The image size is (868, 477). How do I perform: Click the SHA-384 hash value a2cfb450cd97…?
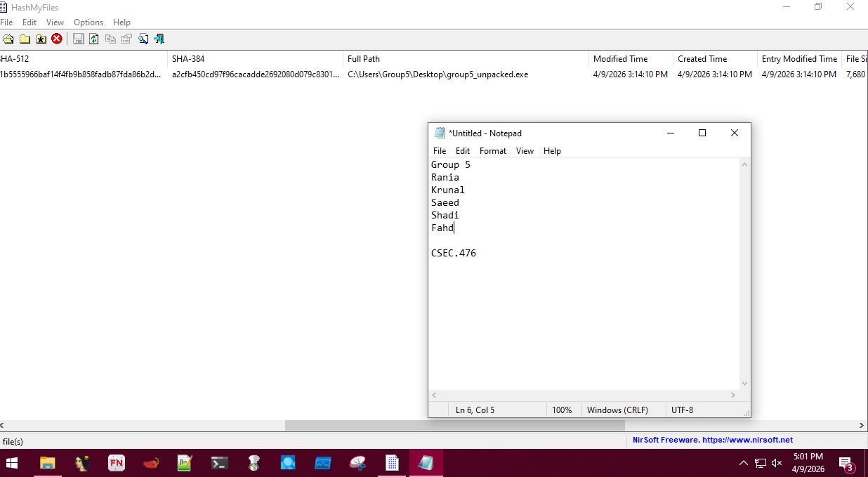coord(256,74)
